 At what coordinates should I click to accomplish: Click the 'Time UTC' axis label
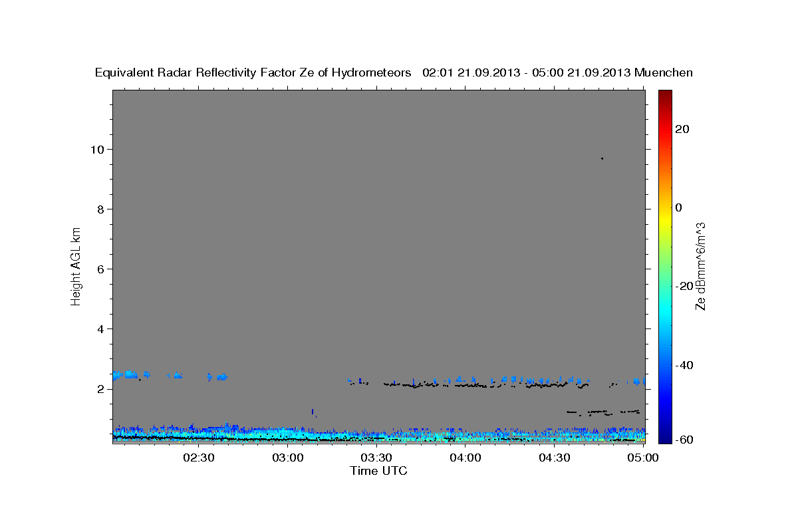click(378, 471)
